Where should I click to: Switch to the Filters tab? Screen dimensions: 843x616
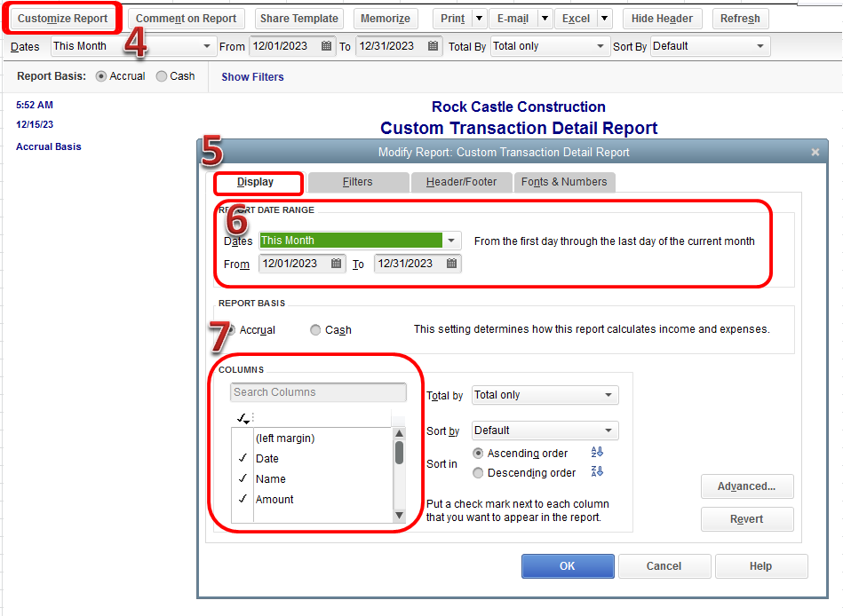357,182
